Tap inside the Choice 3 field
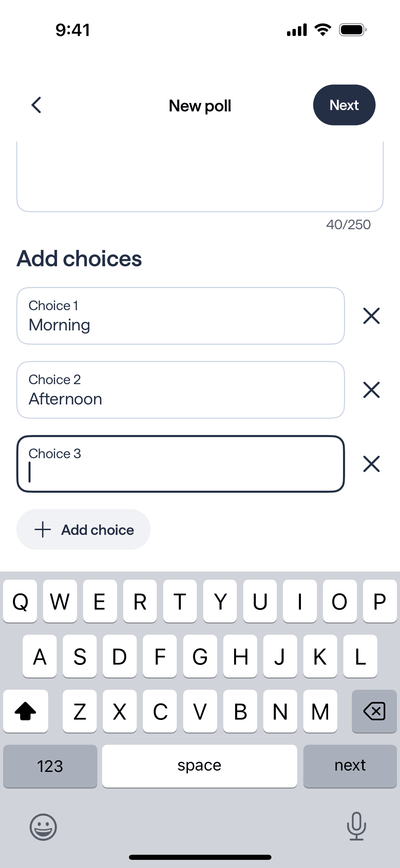The image size is (400, 868). (180, 464)
